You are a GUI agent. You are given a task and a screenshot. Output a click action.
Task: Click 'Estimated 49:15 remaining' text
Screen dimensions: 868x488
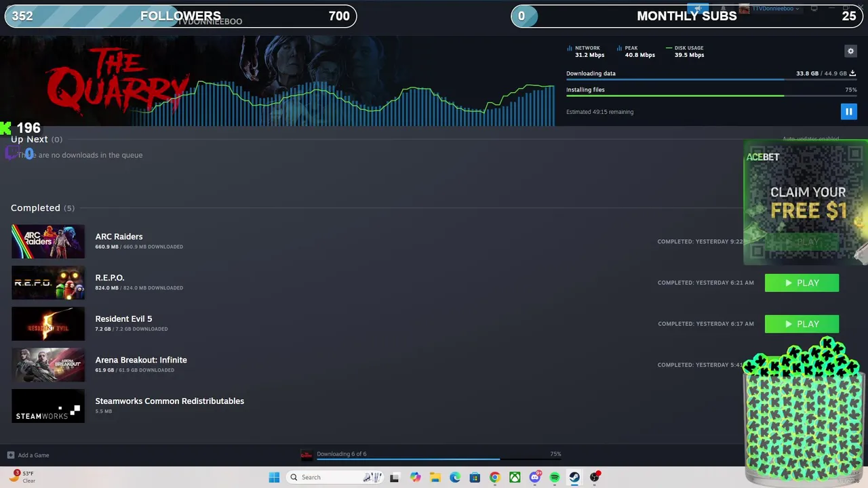coord(599,112)
